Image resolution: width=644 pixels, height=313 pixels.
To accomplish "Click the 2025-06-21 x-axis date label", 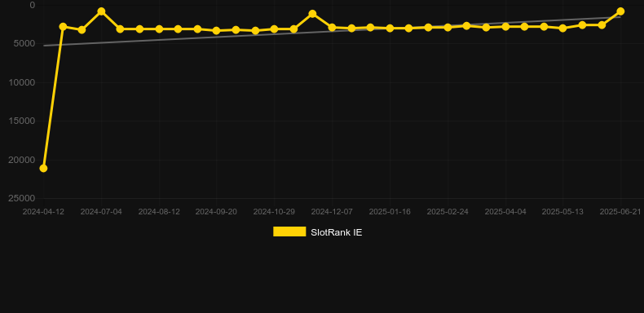I will tap(620, 212).
